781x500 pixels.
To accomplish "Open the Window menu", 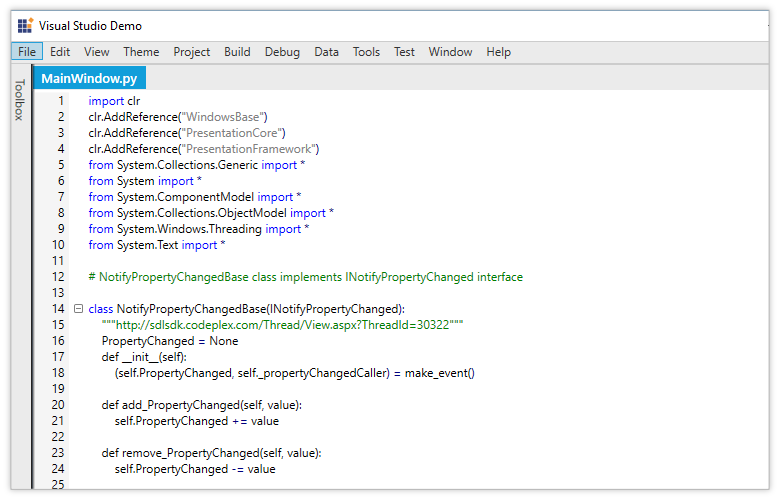I will [450, 52].
